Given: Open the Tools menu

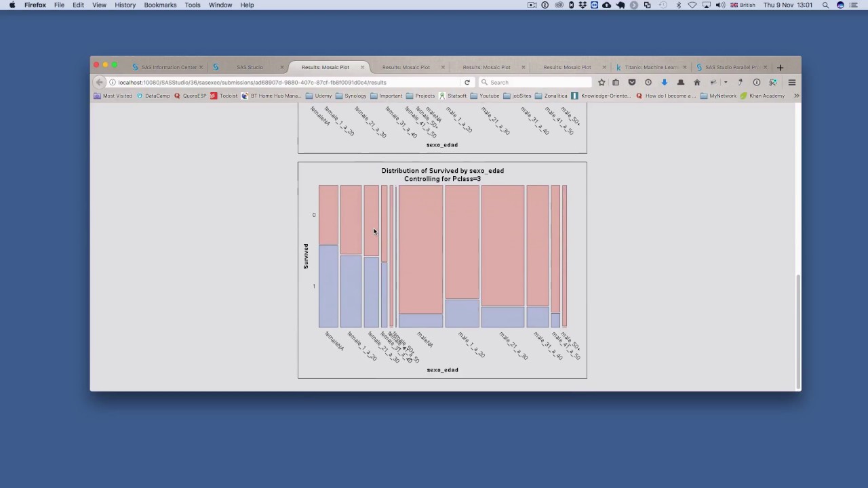Looking at the screenshot, I should 193,5.
